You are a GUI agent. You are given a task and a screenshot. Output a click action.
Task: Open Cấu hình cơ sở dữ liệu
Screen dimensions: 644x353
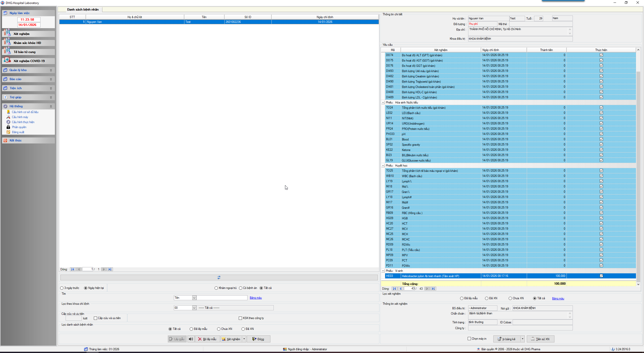25,112
